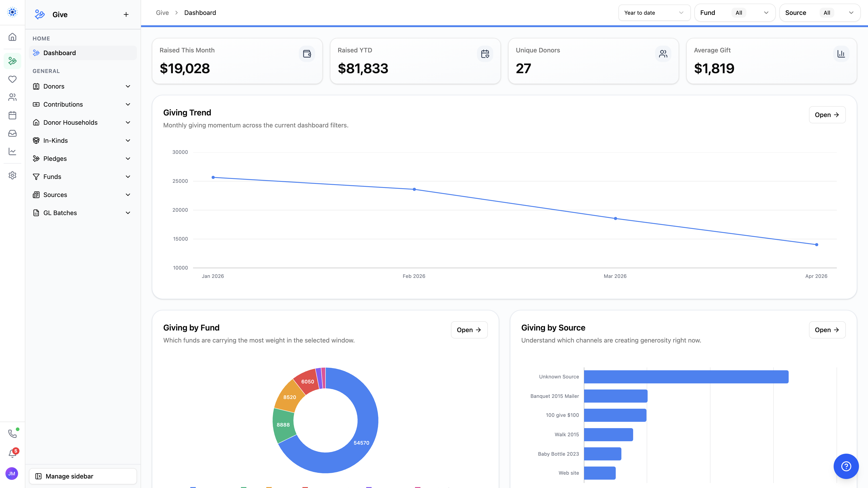868x488 pixels.
Task: Click the Give breadcrumb link
Action: point(162,12)
